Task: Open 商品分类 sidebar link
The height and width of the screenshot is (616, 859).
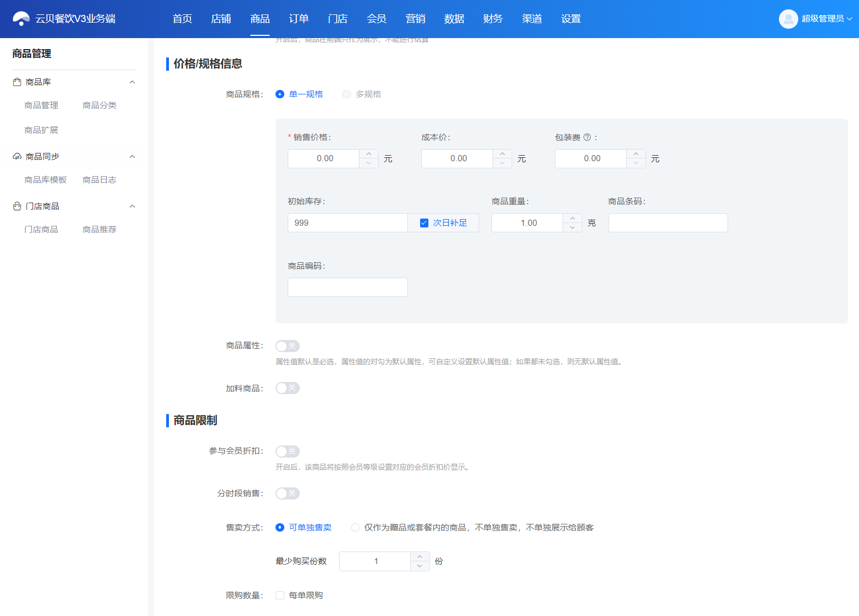Action: (99, 105)
